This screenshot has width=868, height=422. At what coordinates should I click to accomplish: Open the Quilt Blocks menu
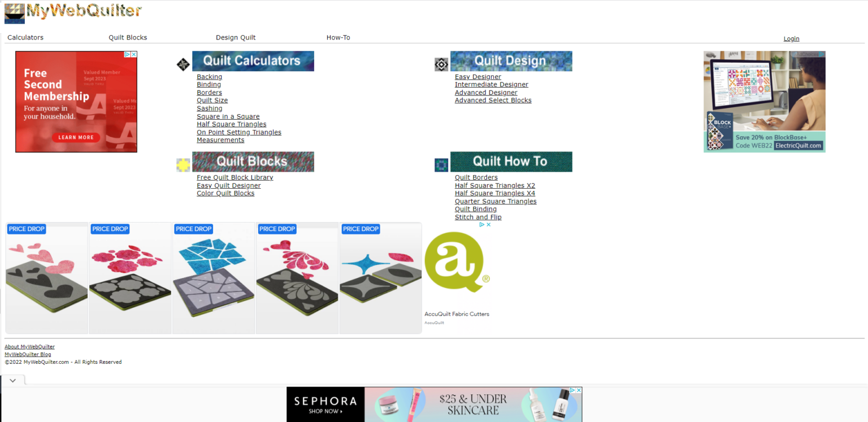pyautogui.click(x=128, y=37)
